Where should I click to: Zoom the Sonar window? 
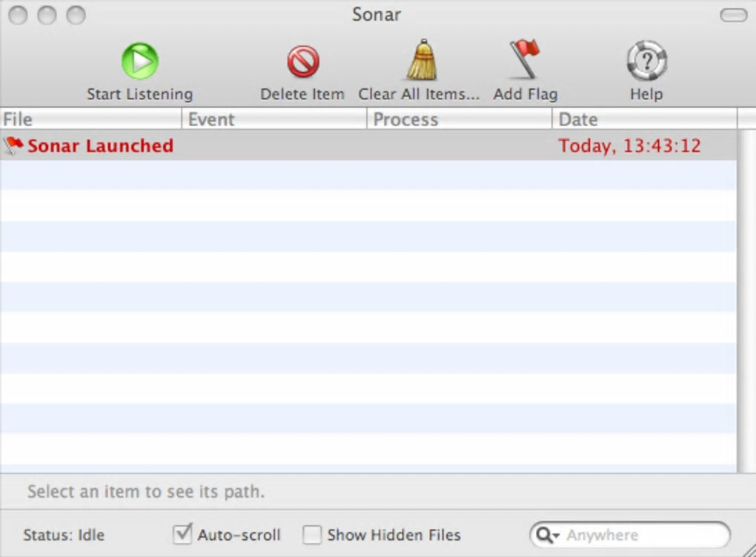pos(76,16)
